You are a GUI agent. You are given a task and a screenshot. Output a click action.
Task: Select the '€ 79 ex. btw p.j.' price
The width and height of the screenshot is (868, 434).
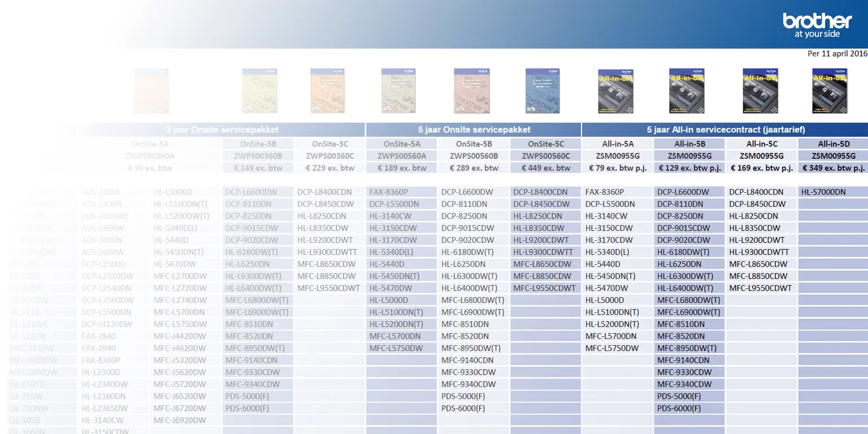point(618,168)
